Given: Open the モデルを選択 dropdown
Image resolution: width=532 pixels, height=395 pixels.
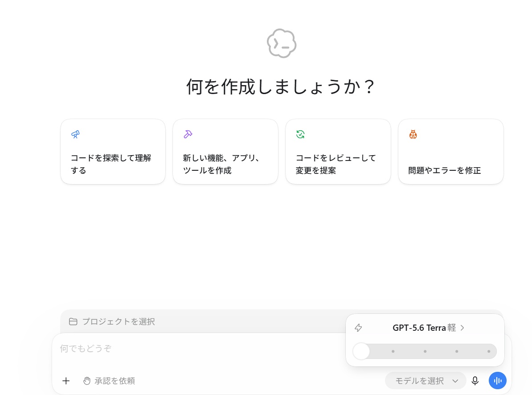Looking at the screenshot, I should (x=426, y=381).
